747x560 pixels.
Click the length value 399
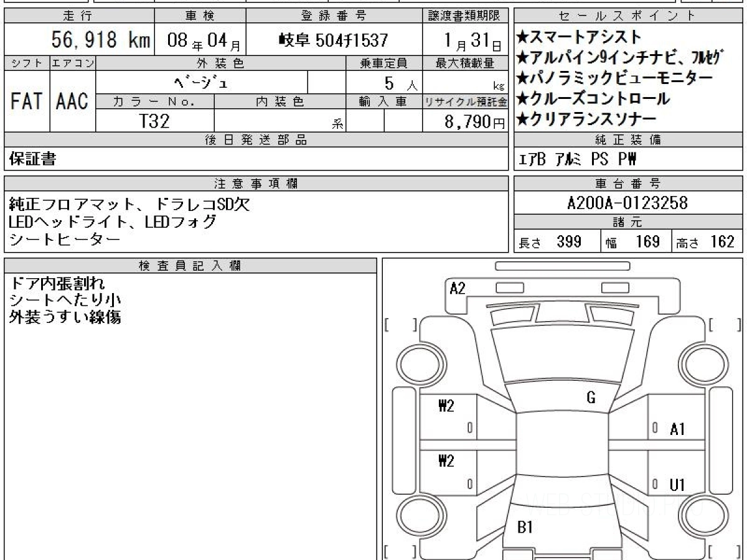[x=569, y=241]
